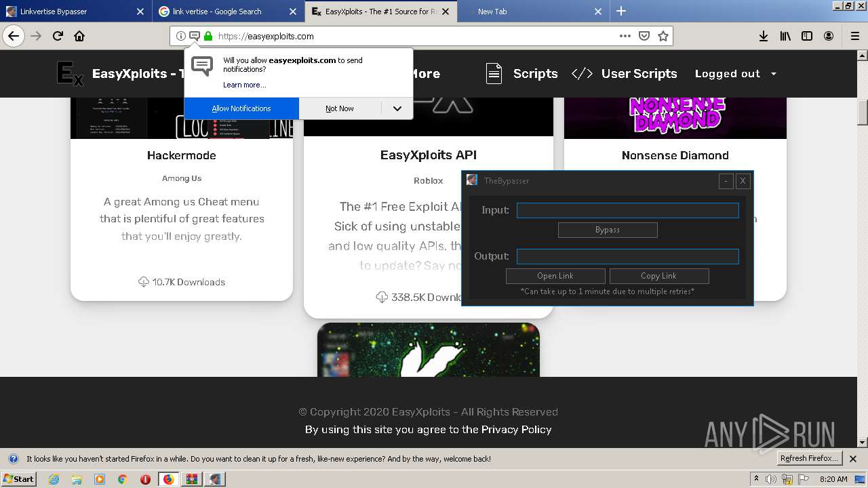Open the Privacy Policy link
This screenshot has height=488, width=868.
pyautogui.click(x=517, y=430)
